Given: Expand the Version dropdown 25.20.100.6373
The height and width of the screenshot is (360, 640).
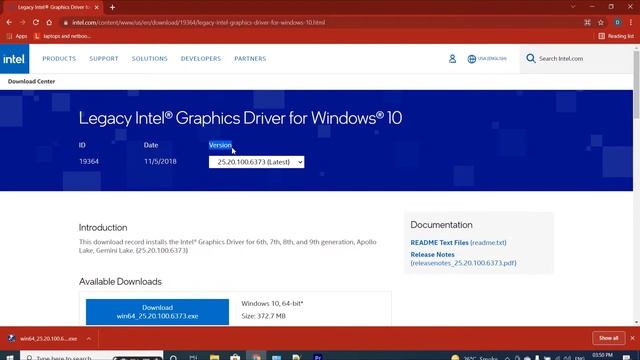Looking at the screenshot, I should 256,162.
